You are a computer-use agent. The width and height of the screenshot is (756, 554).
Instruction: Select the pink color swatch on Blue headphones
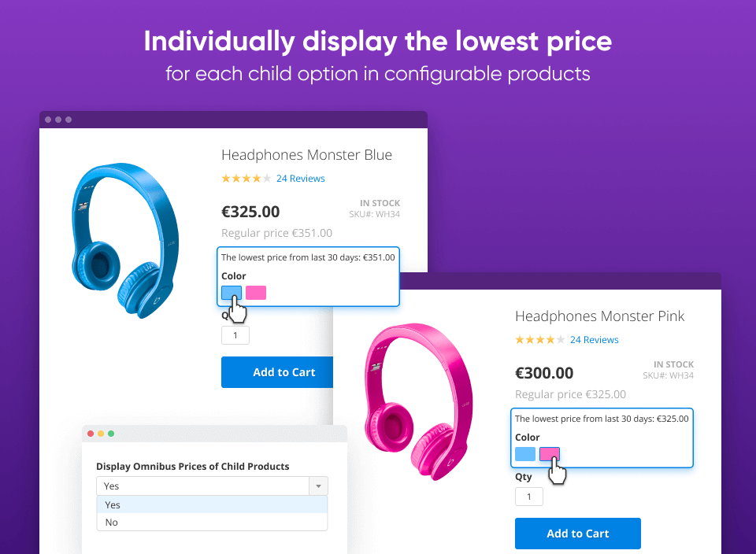pyautogui.click(x=255, y=293)
